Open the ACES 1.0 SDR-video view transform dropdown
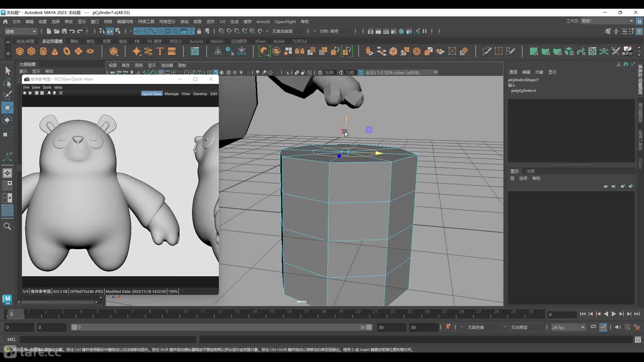The width and height of the screenshot is (644, 362). click(435, 72)
